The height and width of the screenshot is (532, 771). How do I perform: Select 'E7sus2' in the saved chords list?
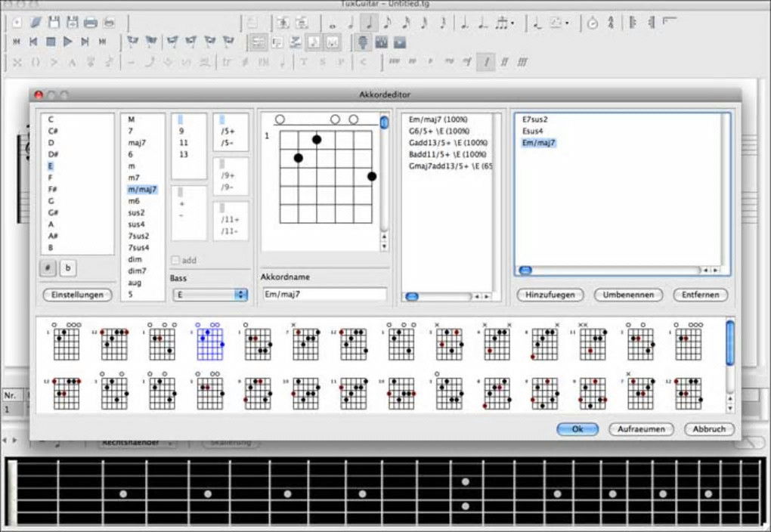535,119
